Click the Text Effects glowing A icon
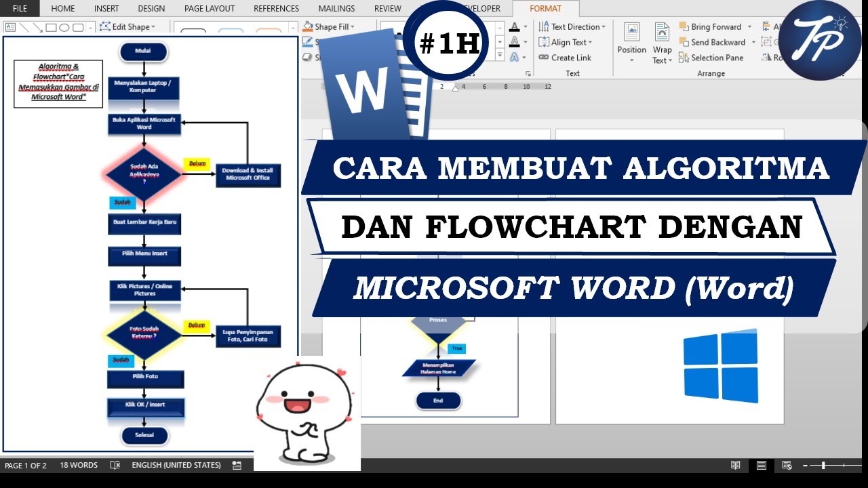 (514, 58)
